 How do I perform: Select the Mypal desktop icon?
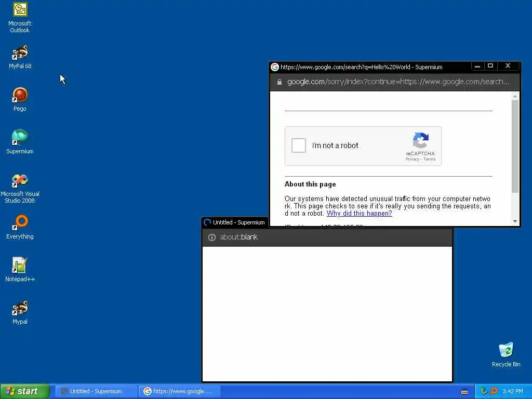[20, 312]
